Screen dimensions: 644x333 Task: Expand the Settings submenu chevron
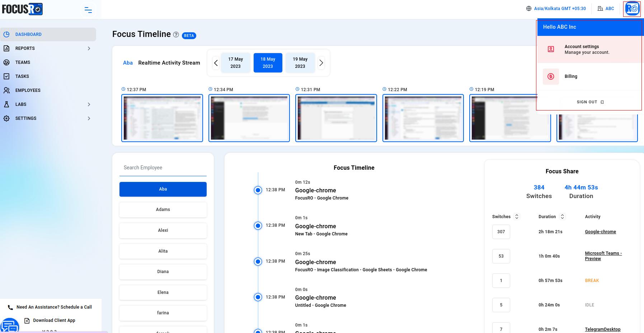point(89,118)
